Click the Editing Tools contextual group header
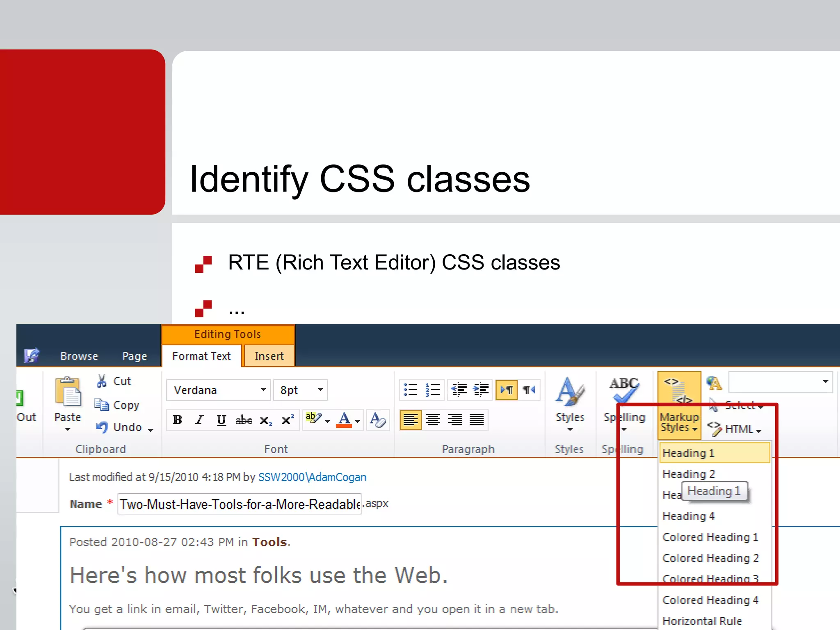Image resolution: width=840 pixels, height=630 pixels. [x=228, y=334]
